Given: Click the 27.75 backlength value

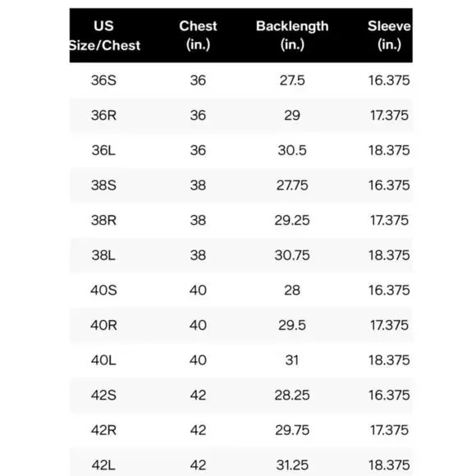Looking at the screenshot, I should 292,185.
